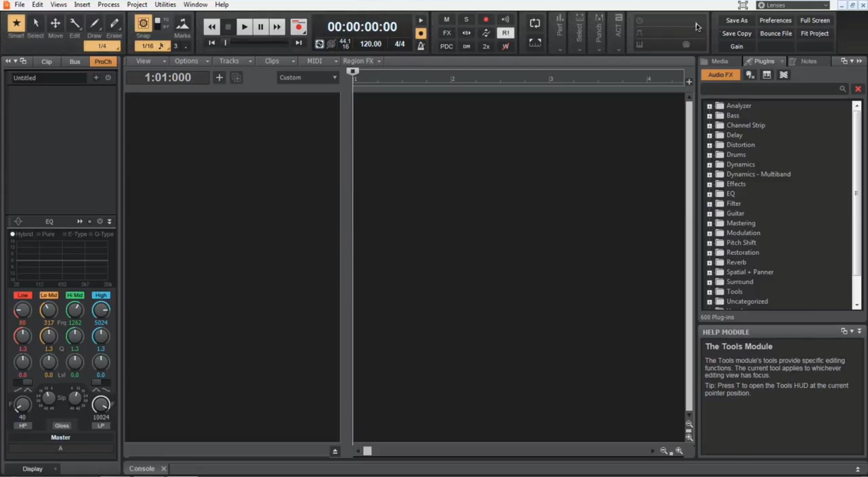
Task: Toggle PDC override
Action: (447, 46)
